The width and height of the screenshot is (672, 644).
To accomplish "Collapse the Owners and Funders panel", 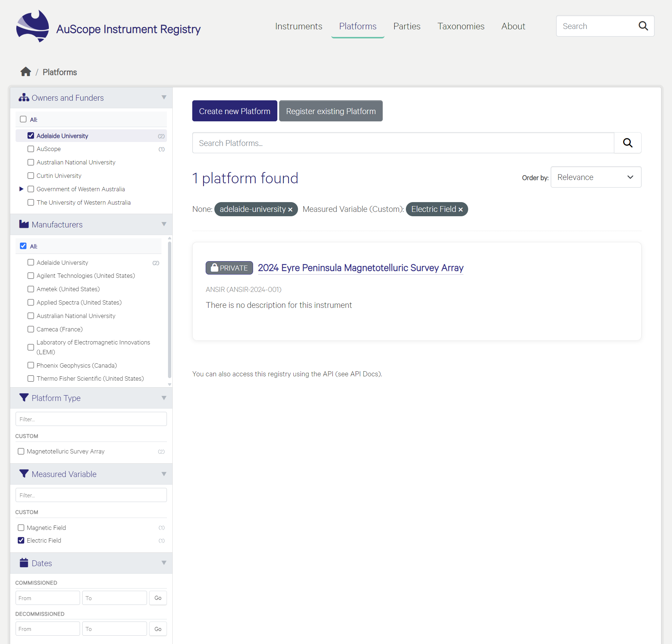I will 164,97.
